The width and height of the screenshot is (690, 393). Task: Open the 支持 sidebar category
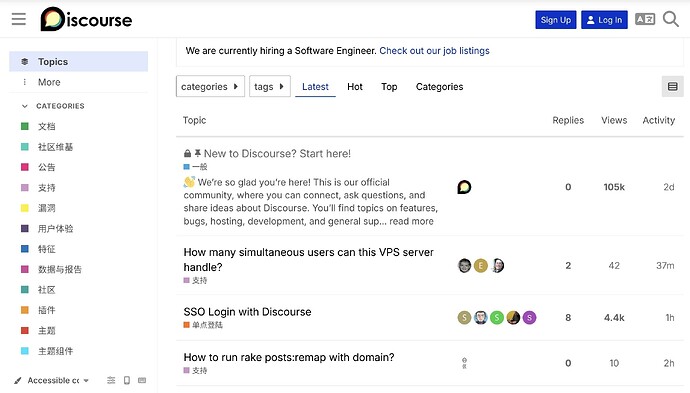[46, 188]
